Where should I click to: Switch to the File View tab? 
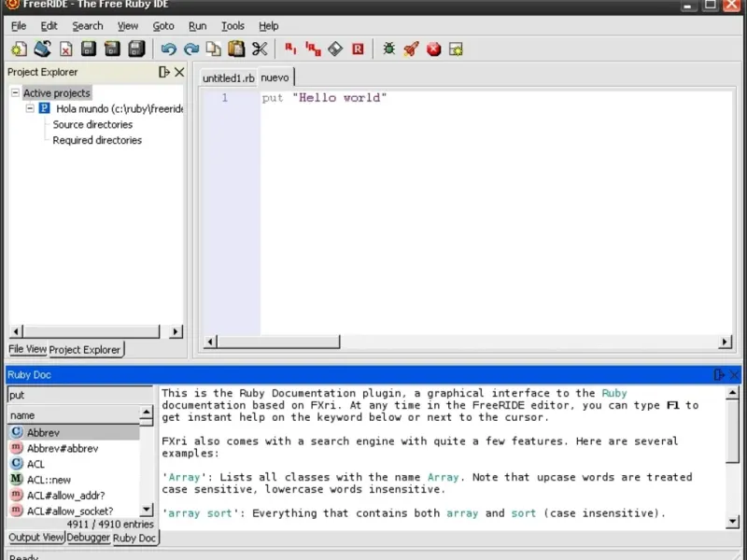[x=27, y=349]
